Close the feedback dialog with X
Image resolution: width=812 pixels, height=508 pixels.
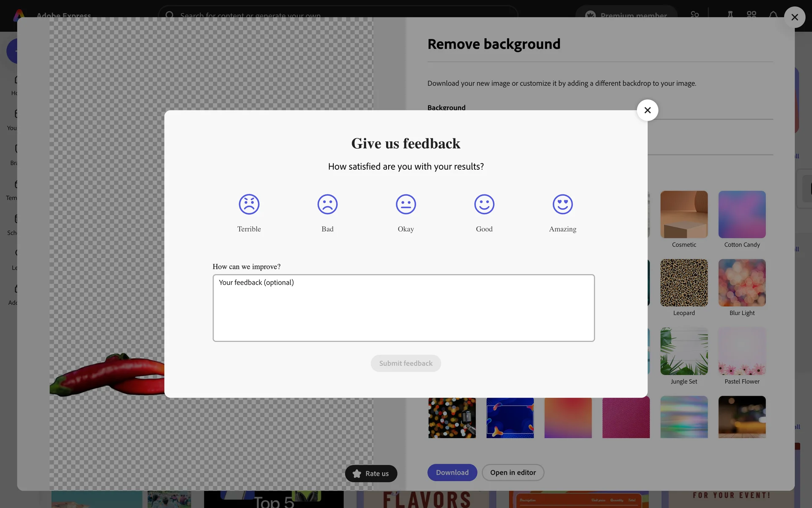coord(647,110)
